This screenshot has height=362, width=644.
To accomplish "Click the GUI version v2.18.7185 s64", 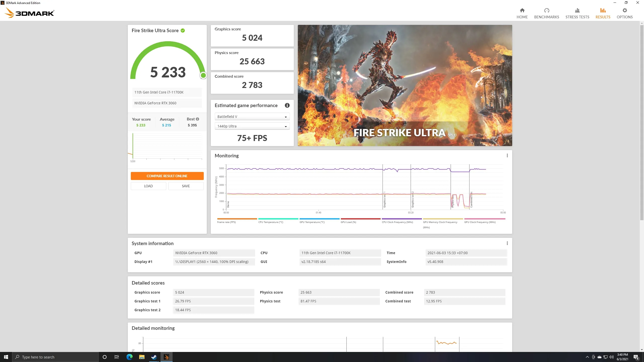I will (340, 262).
